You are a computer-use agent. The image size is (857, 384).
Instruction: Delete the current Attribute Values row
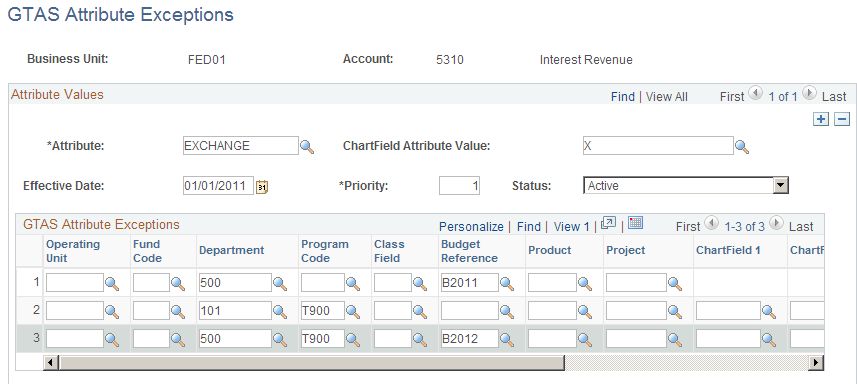click(x=842, y=119)
